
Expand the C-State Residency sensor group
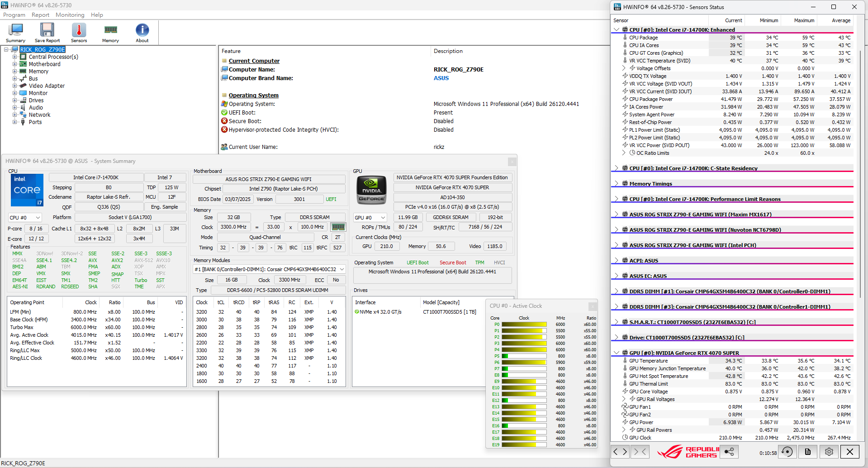tap(616, 168)
